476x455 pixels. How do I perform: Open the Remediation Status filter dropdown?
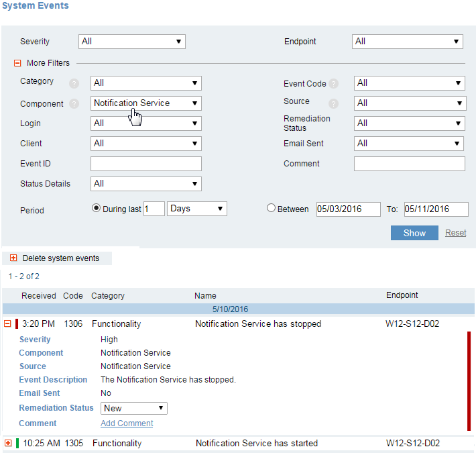[x=409, y=123]
